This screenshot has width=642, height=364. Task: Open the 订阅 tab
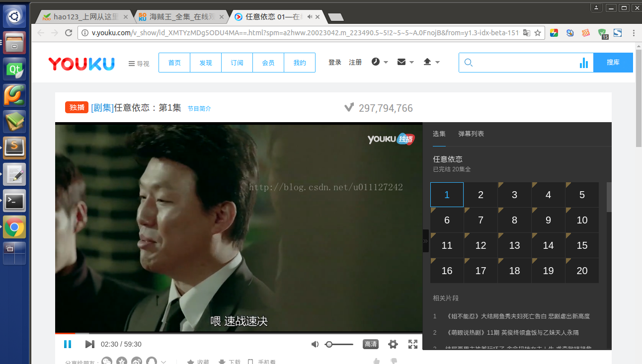click(x=237, y=63)
